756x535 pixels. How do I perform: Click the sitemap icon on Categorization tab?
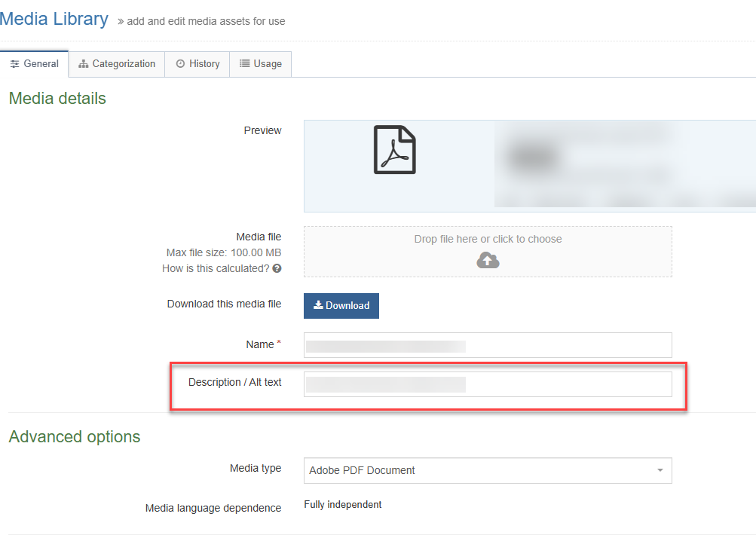point(84,64)
